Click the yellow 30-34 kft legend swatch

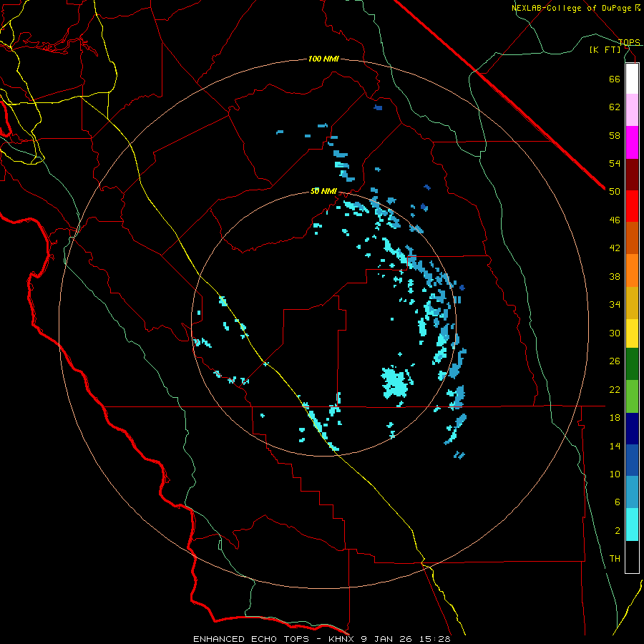pos(632,333)
